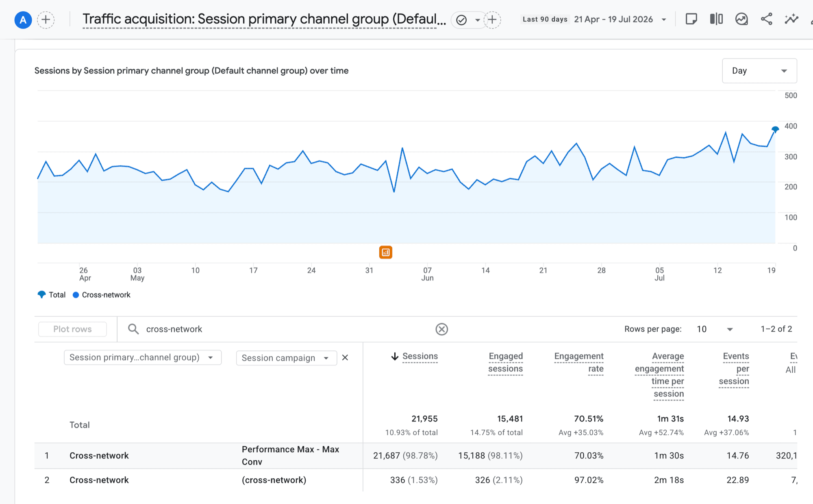Click the report status checkmark icon
The width and height of the screenshot is (813, 504).
click(x=461, y=20)
